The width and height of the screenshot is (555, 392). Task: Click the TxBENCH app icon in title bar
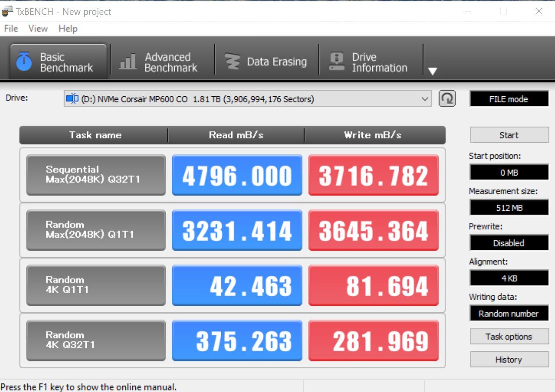(7, 11)
